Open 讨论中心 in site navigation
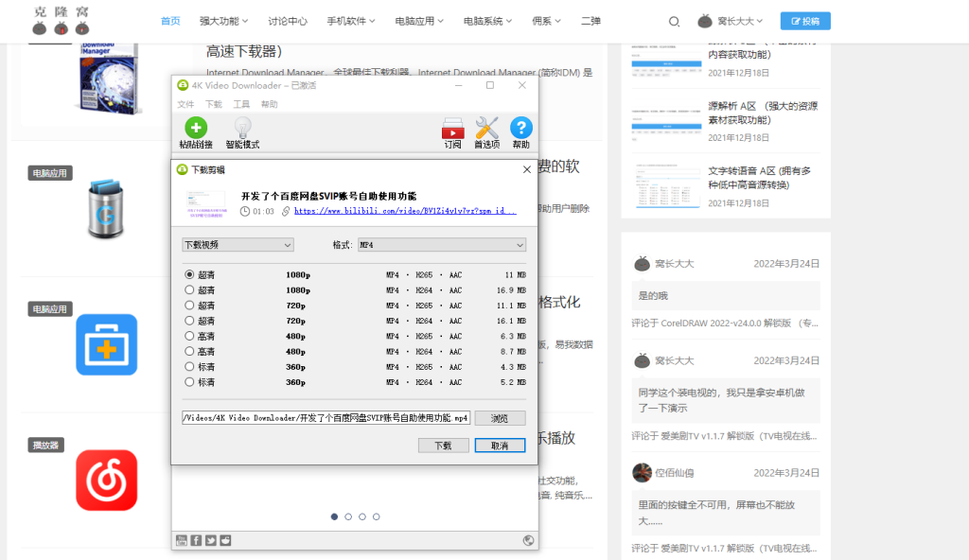This screenshot has height=560, width=969. [x=288, y=21]
